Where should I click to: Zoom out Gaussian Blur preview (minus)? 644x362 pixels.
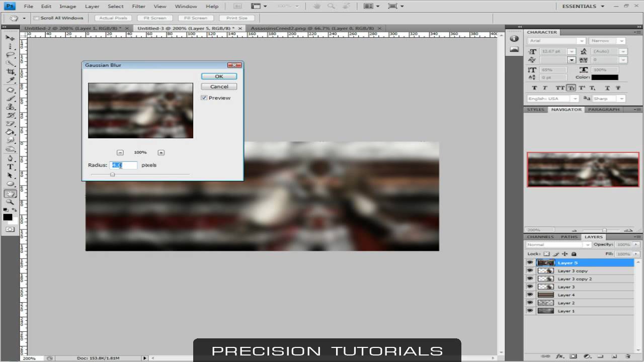(x=120, y=152)
